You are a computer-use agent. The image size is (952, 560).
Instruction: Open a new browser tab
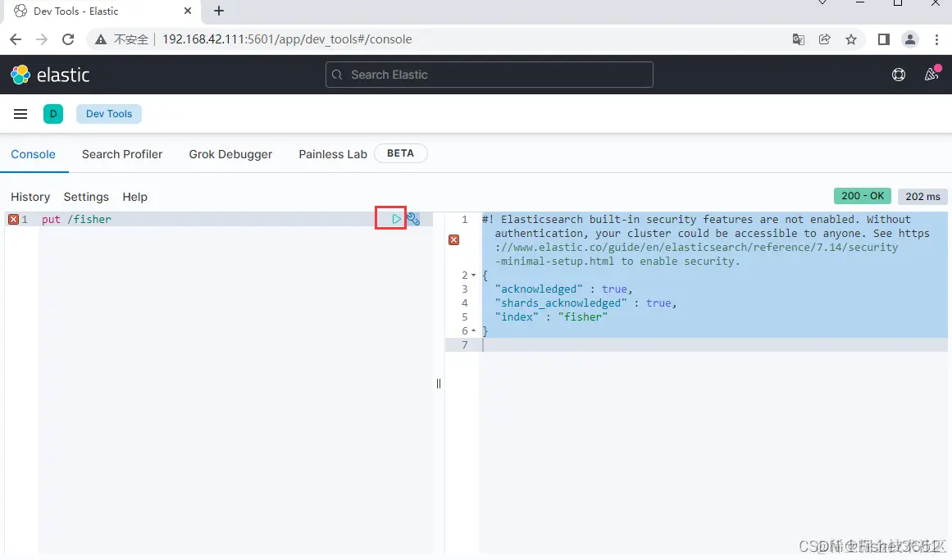pos(219,11)
